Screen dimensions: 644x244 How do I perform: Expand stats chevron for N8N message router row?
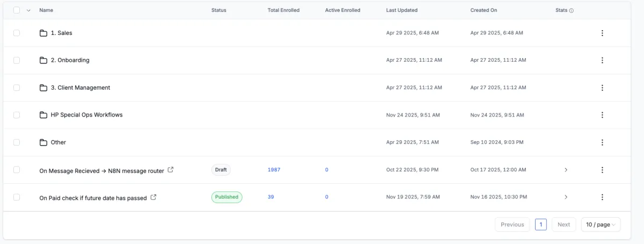566,170
